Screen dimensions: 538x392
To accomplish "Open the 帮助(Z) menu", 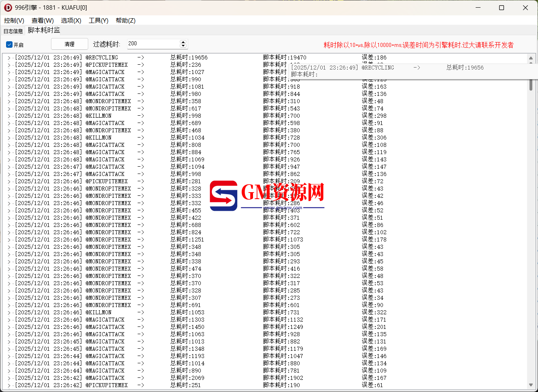I will [x=125, y=21].
